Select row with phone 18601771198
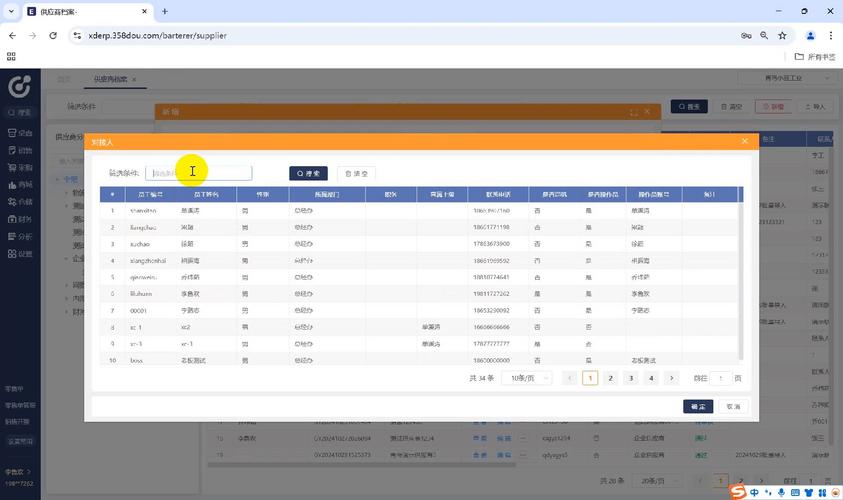This screenshot has width=843, height=500. pos(419,227)
